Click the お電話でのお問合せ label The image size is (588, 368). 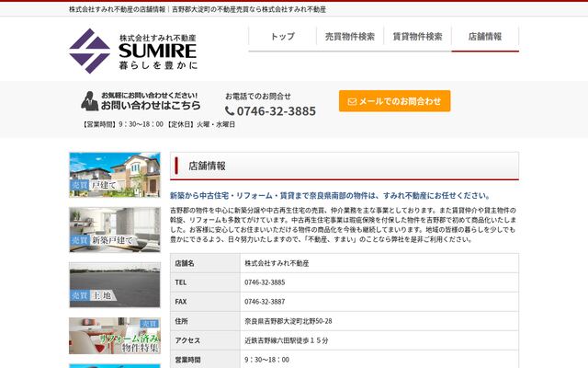tap(258, 96)
